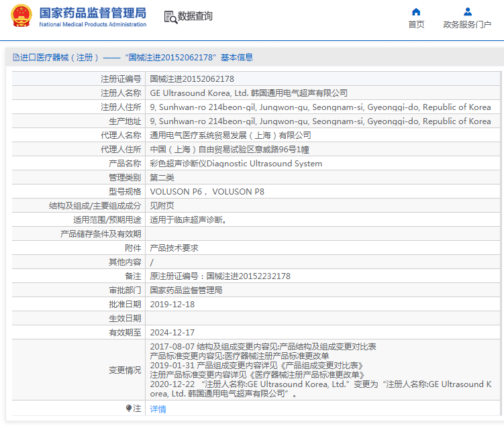Select the 生效日期 label
504x428 pixels.
point(125,319)
